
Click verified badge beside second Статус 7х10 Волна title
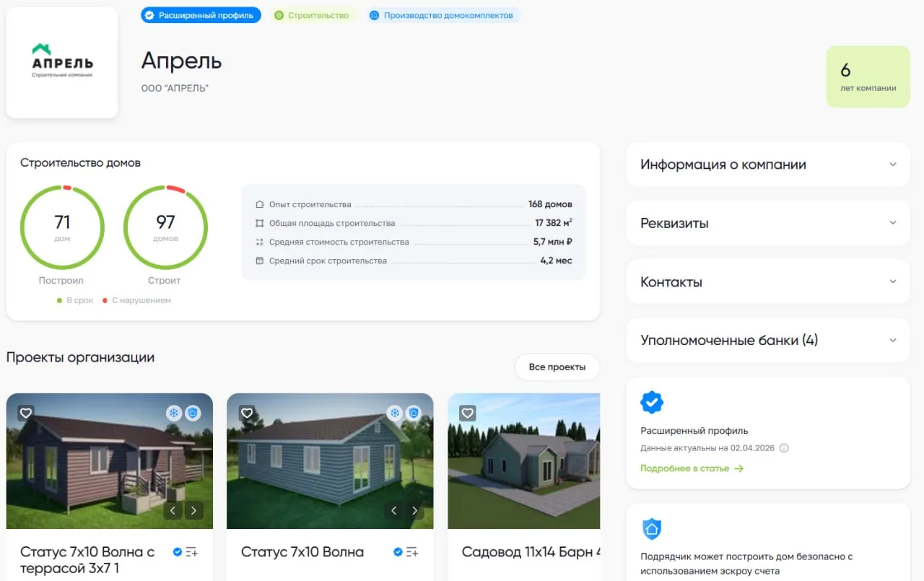398,552
